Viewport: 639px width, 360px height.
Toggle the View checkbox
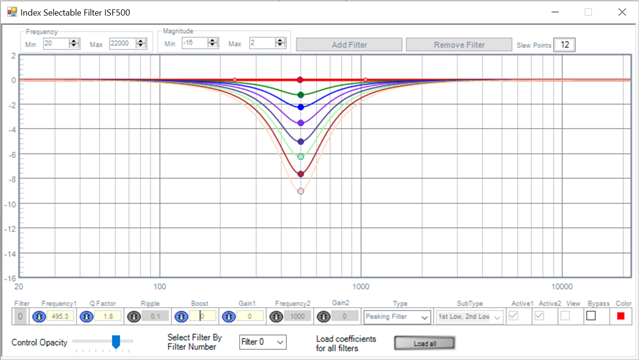pos(565,316)
